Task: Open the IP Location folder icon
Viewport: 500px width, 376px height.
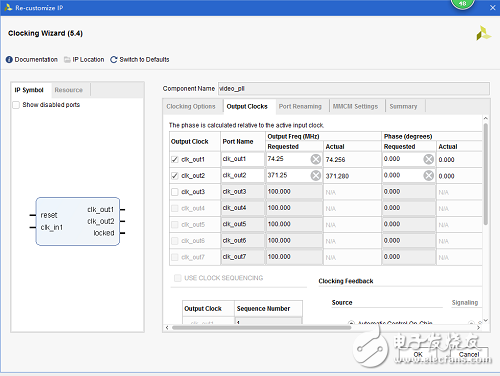Action: tap(67, 60)
